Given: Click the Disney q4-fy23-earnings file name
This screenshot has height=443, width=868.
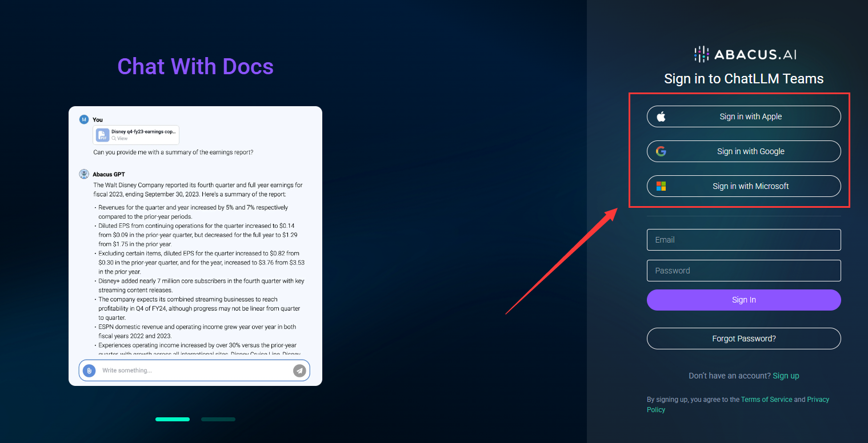Looking at the screenshot, I should pyautogui.click(x=143, y=132).
